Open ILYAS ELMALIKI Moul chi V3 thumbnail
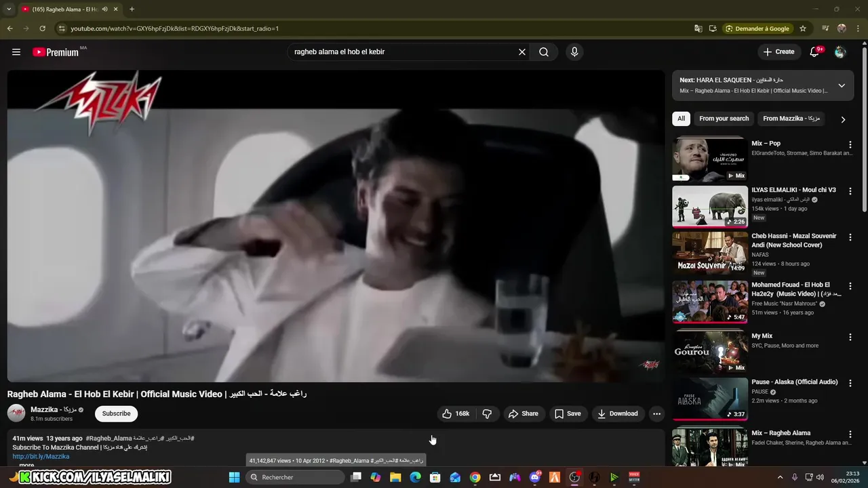 pos(710,207)
